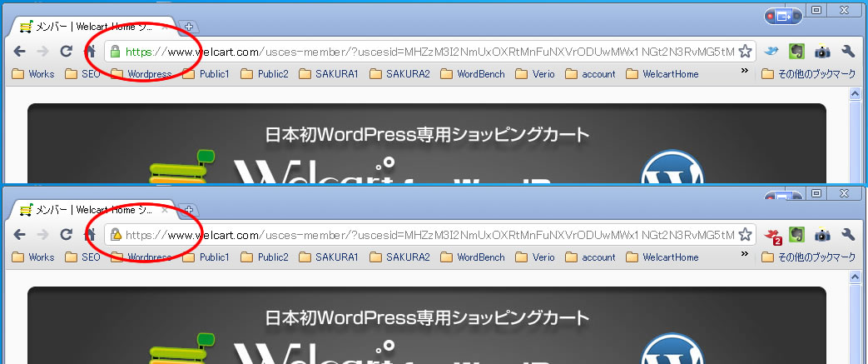Click 日本初WordPress専用 banner heading in green-padlock window

(x=427, y=135)
